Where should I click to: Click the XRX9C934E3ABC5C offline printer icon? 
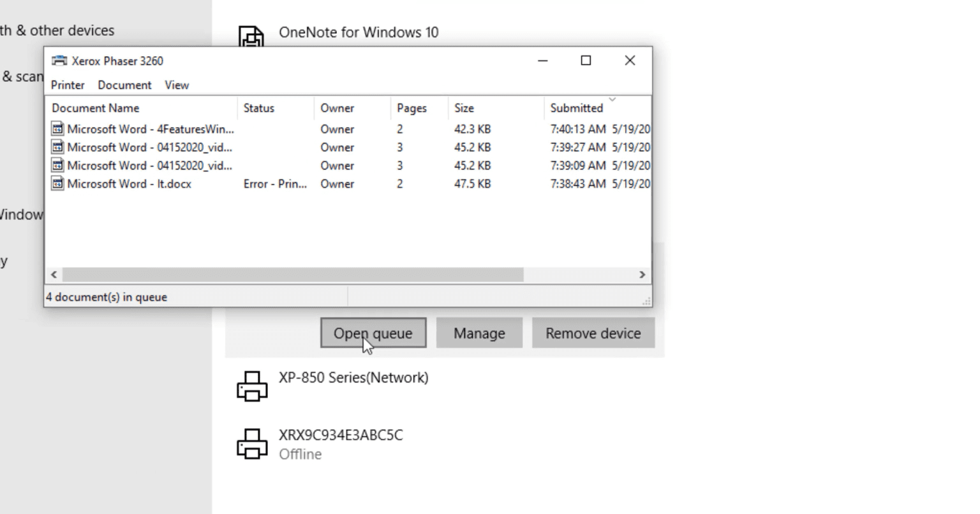252,444
